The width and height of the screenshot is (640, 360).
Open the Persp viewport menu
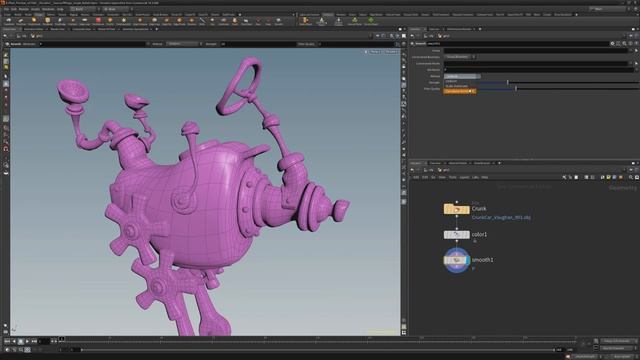tap(374, 52)
